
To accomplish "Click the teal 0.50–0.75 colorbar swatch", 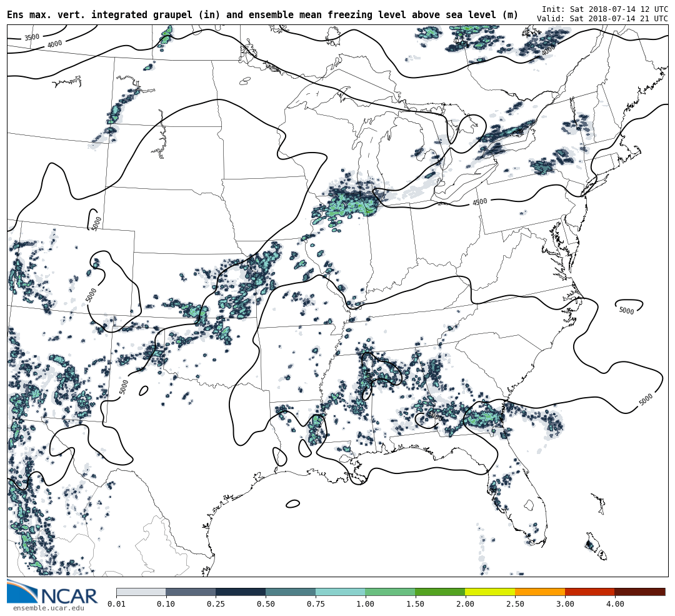I will tap(291, 592).
